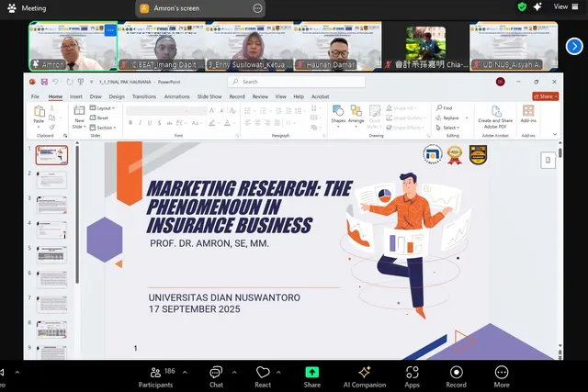Open the Participants panel in Zoom
The height and width of the screenshot is (392, 588).
[x=155, y=377]
